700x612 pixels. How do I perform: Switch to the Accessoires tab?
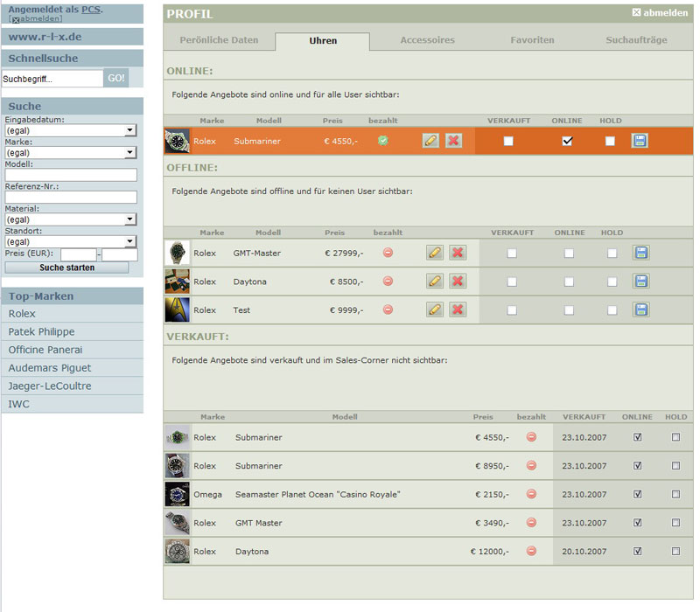(427, 40)
